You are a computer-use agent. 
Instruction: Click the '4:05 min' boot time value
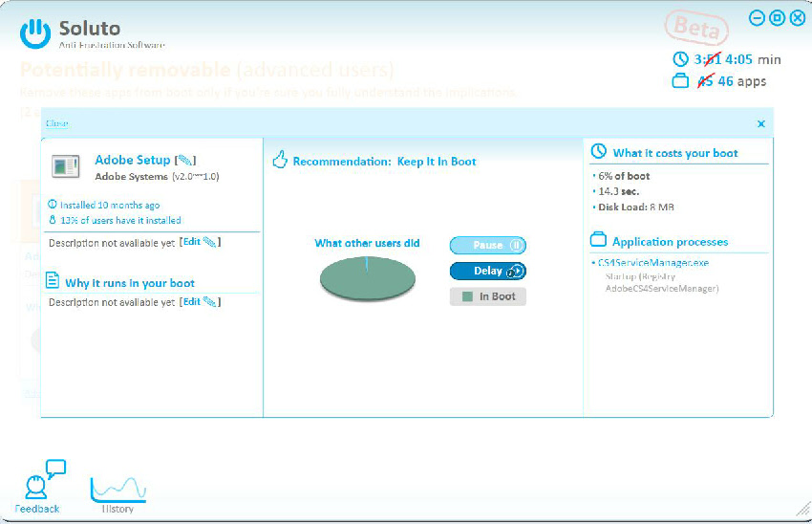click(753, 59)
